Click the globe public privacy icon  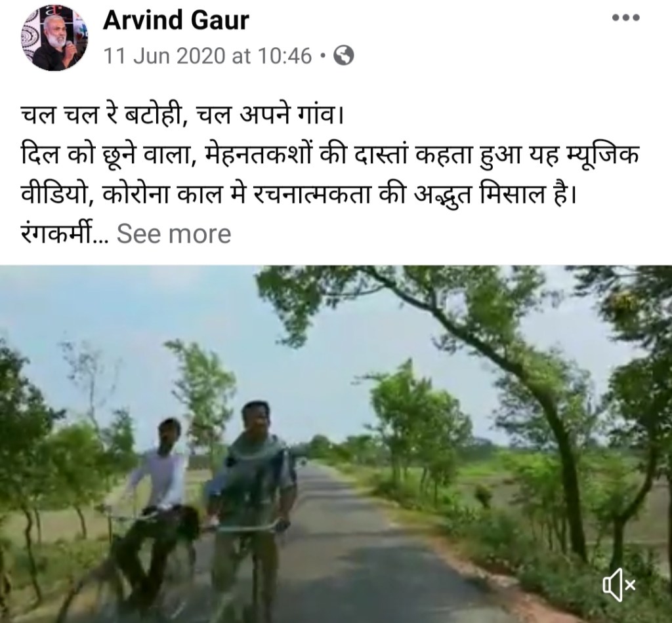pyautogui.click(x=344, y=56)
